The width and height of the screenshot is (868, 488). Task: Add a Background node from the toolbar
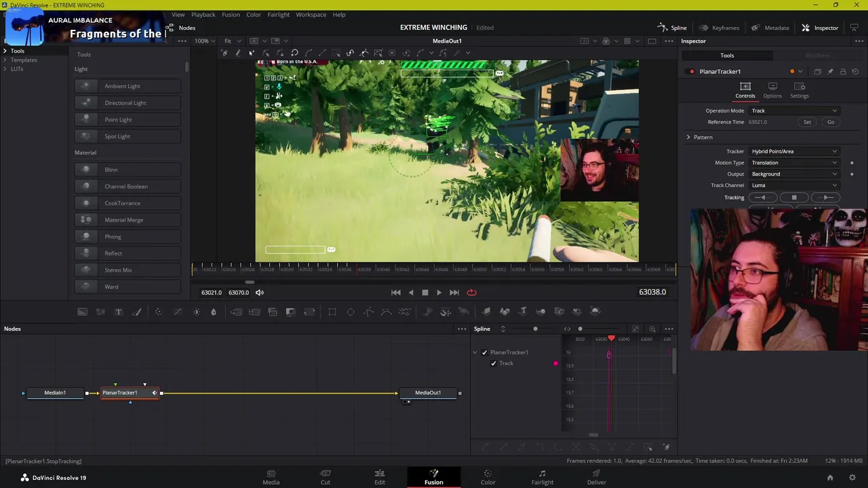[82, 312]
